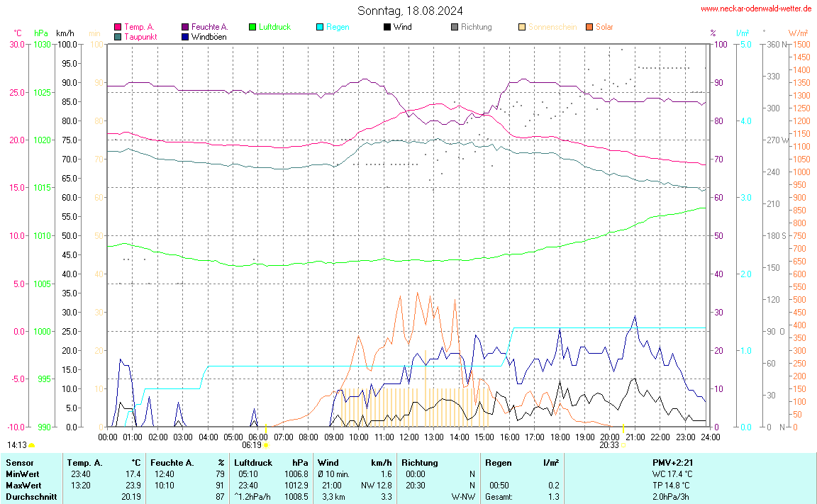
Task: Click the Sonnenschein legend square
Action: tap(522, 27)
